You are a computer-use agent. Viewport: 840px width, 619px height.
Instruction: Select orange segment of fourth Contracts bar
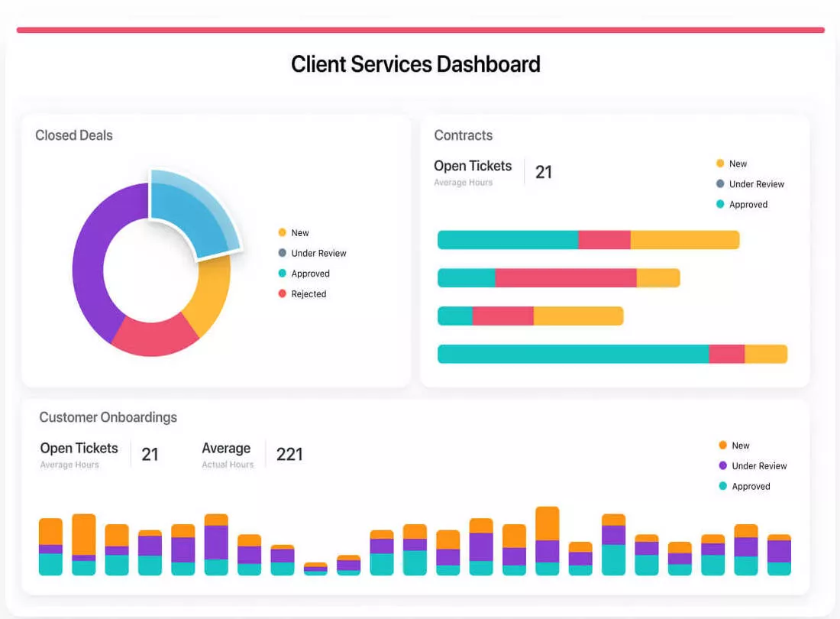(x=766, y=354)
